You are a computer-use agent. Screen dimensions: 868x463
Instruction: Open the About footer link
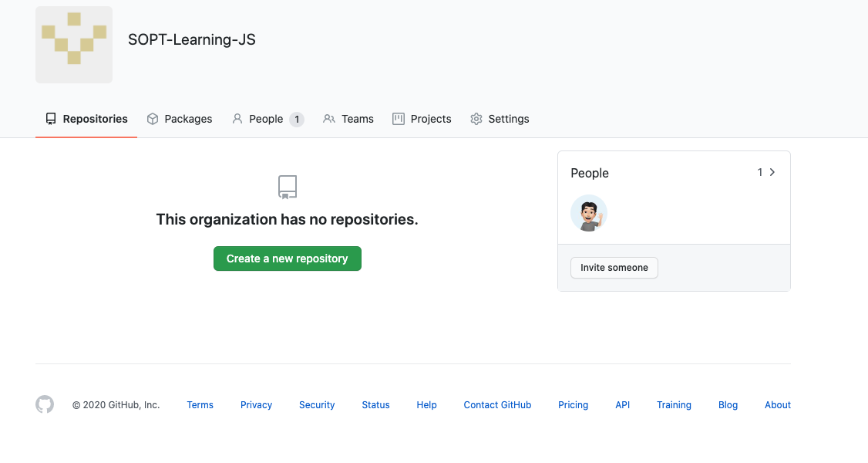click(778, 405)
